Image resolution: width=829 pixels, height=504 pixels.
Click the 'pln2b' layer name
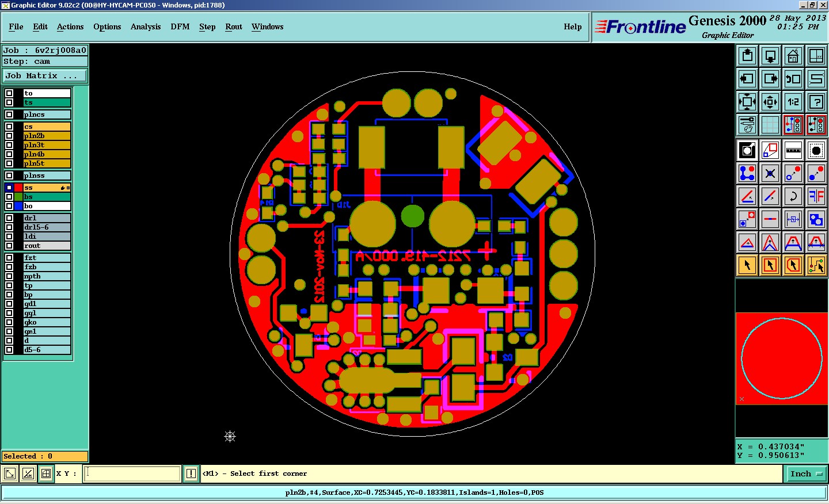[47, 136]
